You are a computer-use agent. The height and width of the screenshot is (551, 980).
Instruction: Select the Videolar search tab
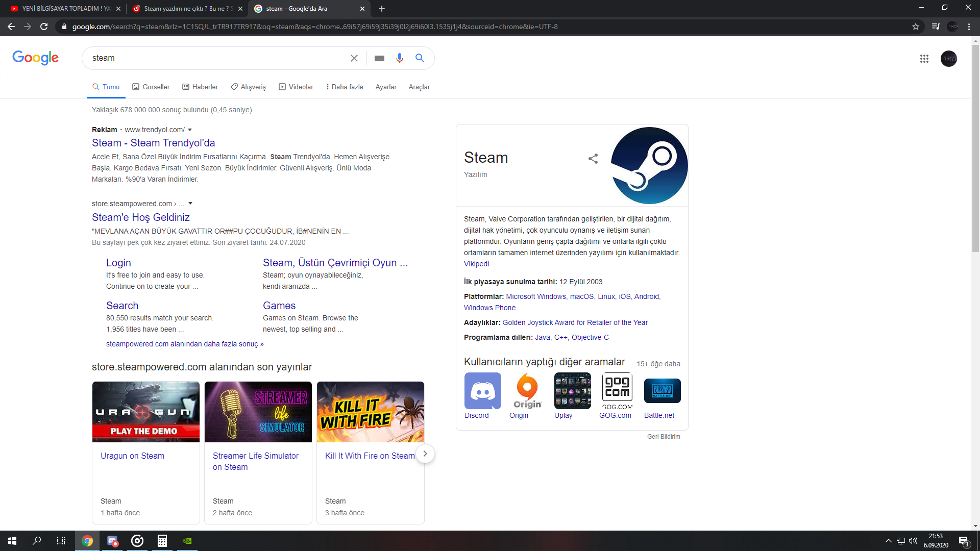pyautogui.click(x=296, y=87)
